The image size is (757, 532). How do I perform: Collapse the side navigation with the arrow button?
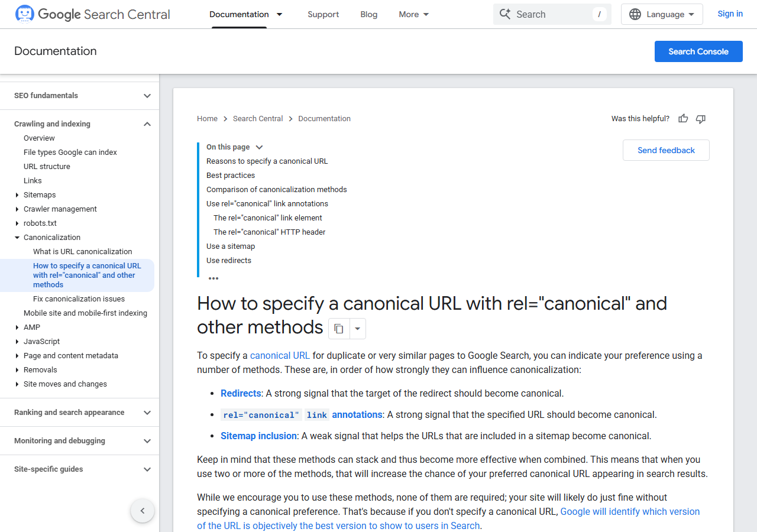click(x=143, y=511)
